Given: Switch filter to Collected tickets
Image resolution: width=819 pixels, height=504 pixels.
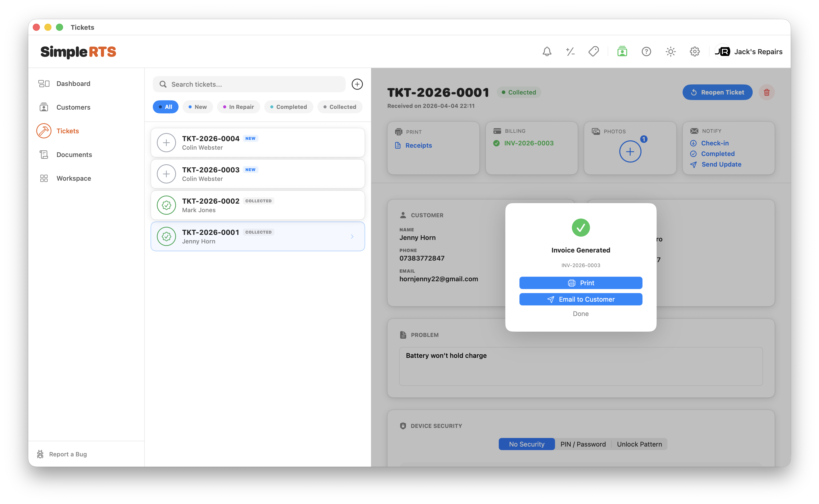Looking at the screenshot, I should pyautogui.click(x=340, y=107).
